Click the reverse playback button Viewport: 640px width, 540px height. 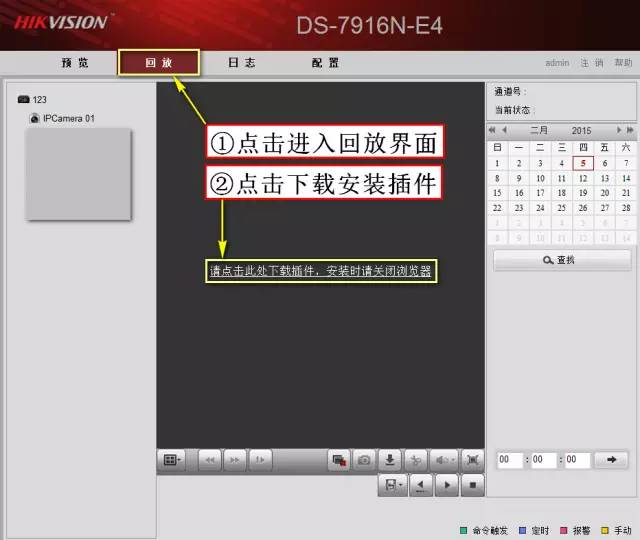[x=422, y=485]
